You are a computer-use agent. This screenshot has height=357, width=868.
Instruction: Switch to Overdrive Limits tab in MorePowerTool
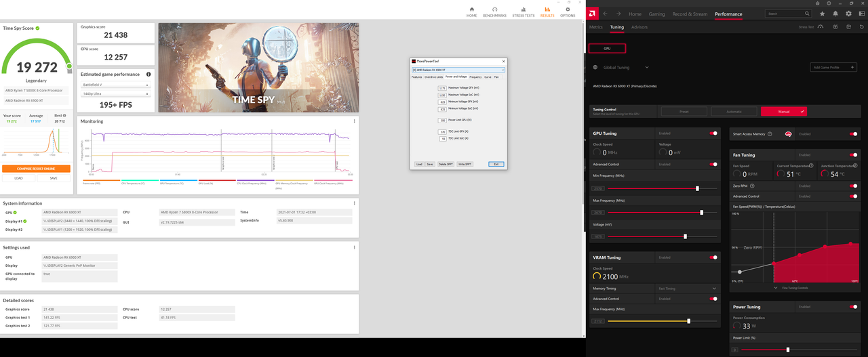[x=434, y=77]
